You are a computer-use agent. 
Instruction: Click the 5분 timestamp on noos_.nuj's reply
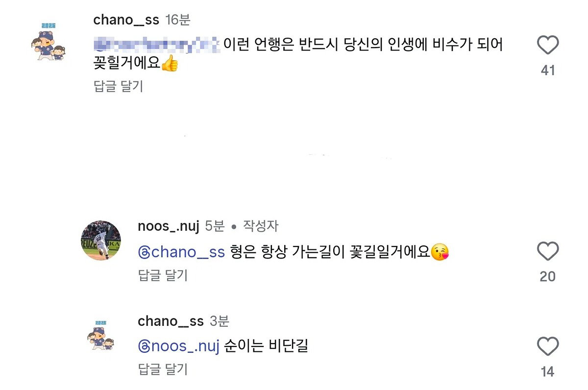pyautogui.click(x=215, y=226)
